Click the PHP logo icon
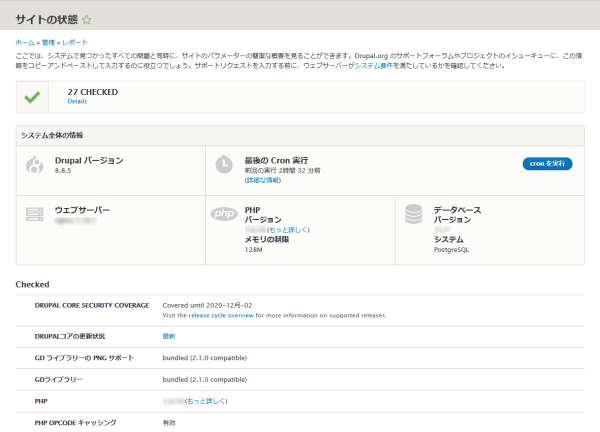The height and width of the screenshot is (432, 600). pyautogui.click(x=224, y=214)
